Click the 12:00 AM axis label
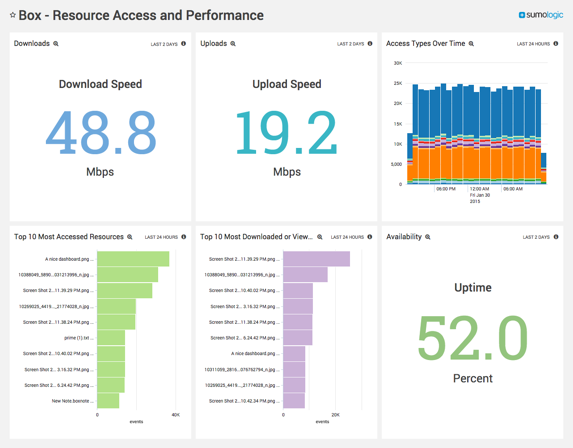This screenshot has height=448, width=573. click(x=479, y=189)
